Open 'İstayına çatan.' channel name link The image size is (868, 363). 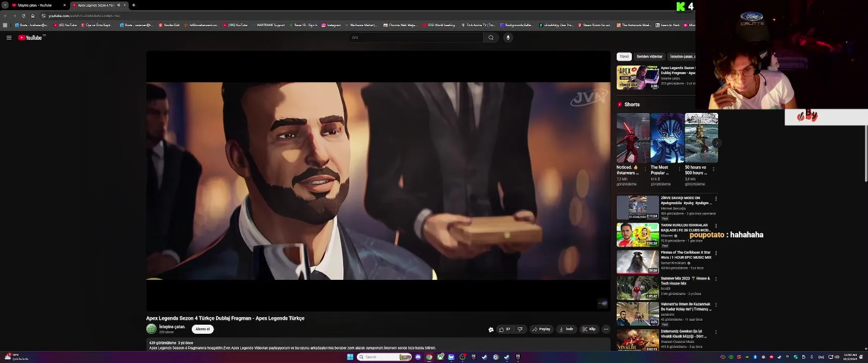click(x=172, y=327)
